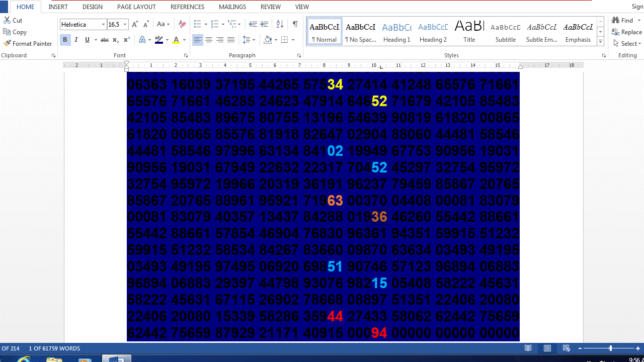This screenshot has height=362, width=644.
Task: Click the Grow Font icon
Action: (135, 24)
